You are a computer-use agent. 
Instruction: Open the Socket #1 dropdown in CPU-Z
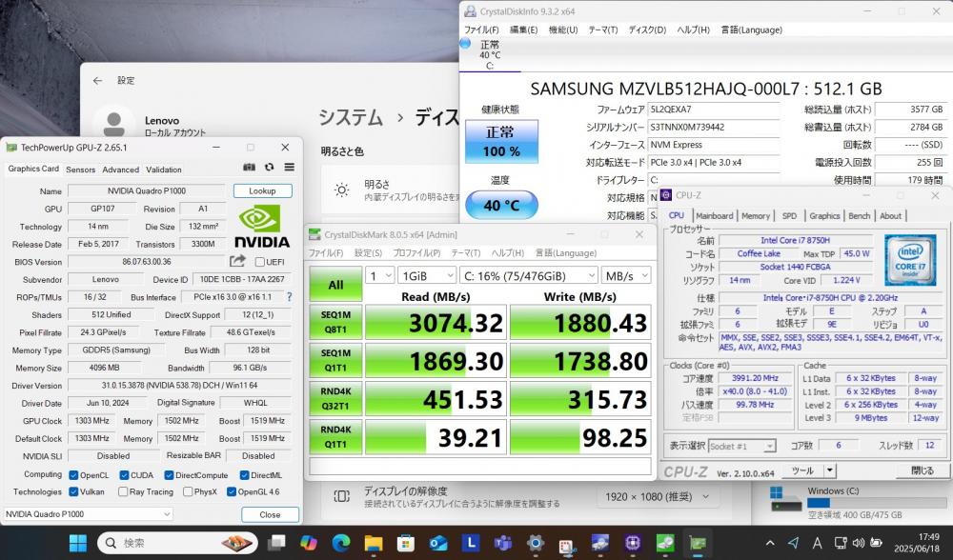742,447
